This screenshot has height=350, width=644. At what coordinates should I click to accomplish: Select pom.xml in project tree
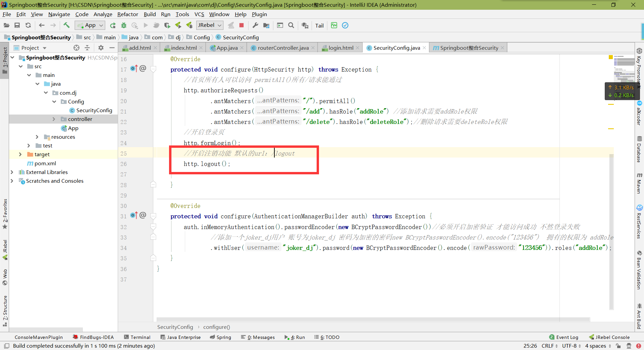coord(42,164)
